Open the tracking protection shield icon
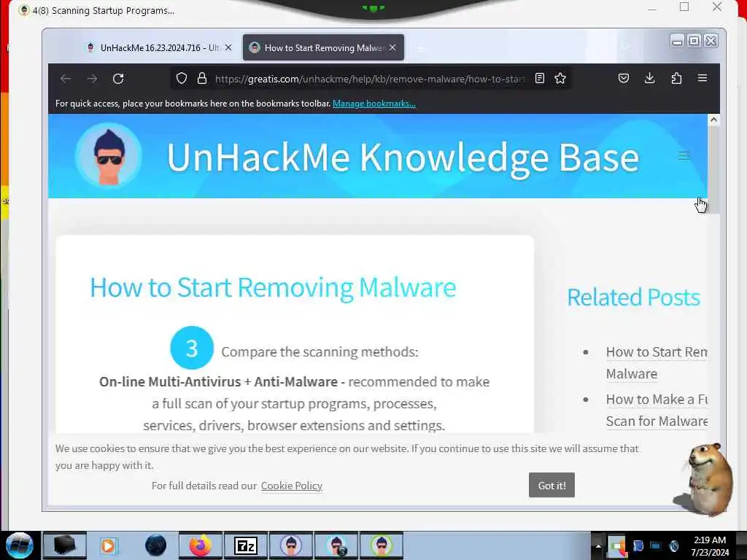 click(x=182, y=78)
